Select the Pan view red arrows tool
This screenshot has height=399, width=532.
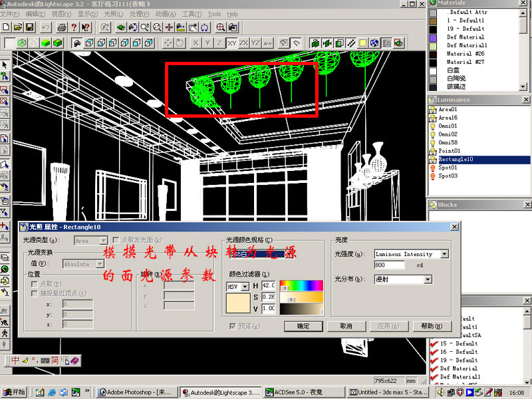click(169, 27)
